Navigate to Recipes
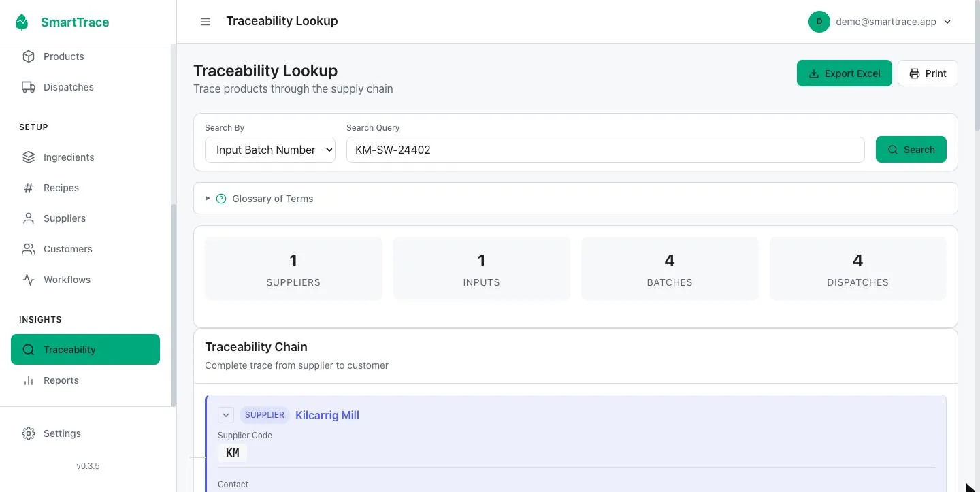 86,188
